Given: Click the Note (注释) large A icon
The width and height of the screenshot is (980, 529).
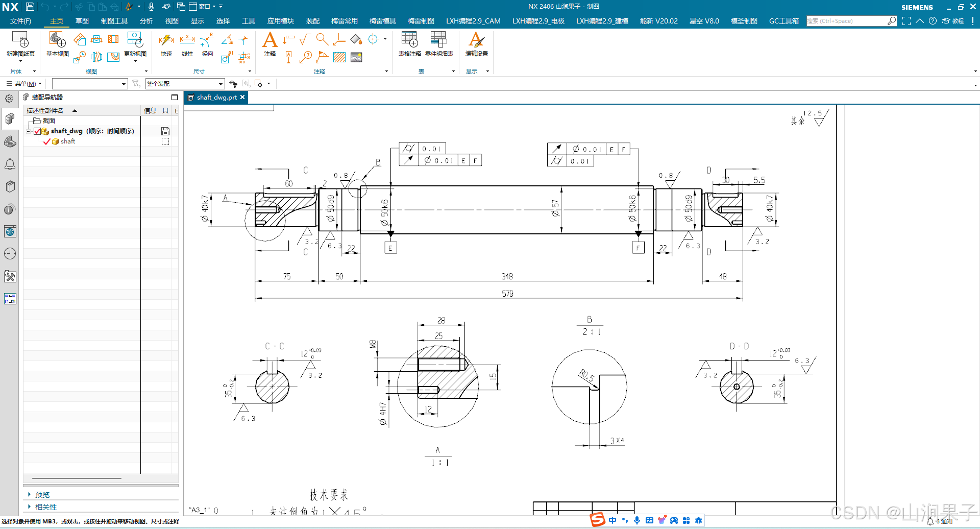Looking at the screenshot, I should pos(269,39).
